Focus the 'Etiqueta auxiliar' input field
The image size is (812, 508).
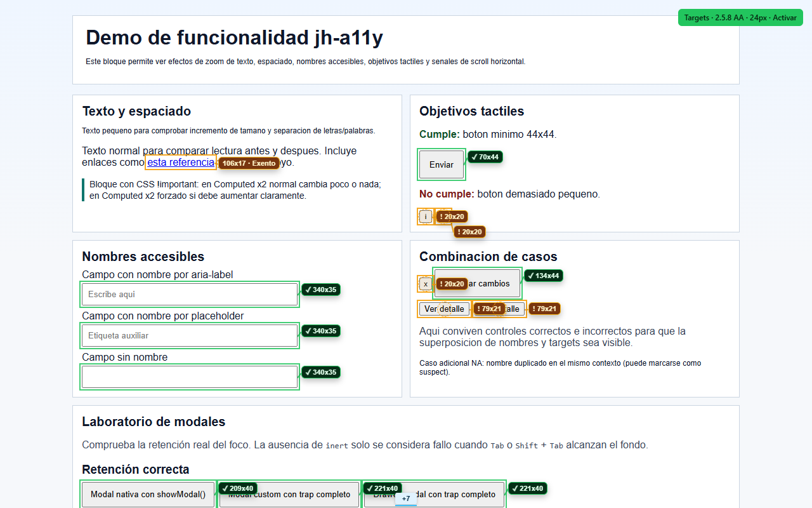point(190,336)
